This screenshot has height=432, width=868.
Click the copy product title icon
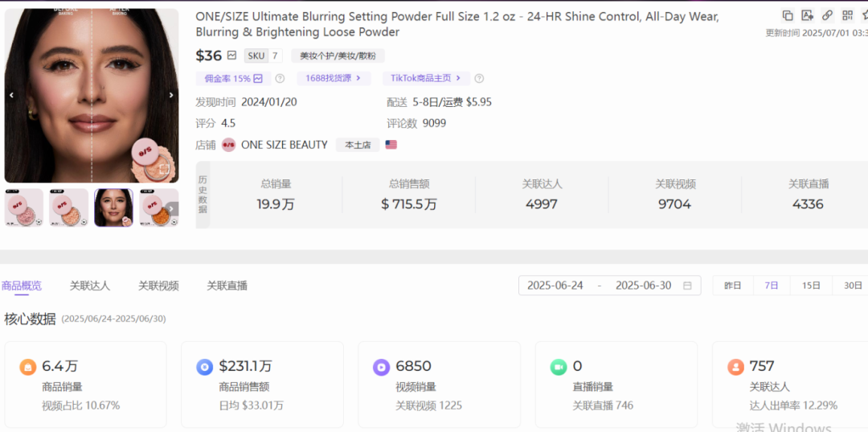pyautogui.click(x=788, y=15)
